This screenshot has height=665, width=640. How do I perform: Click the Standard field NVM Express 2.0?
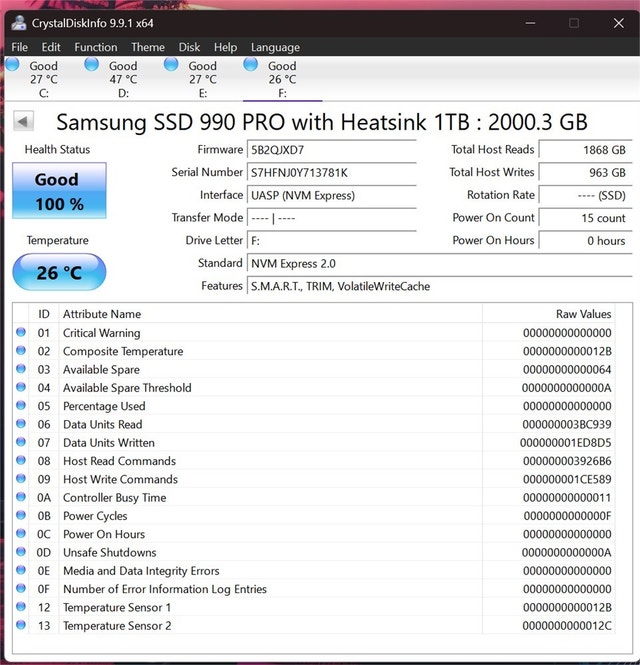click(x=439, y=263)
